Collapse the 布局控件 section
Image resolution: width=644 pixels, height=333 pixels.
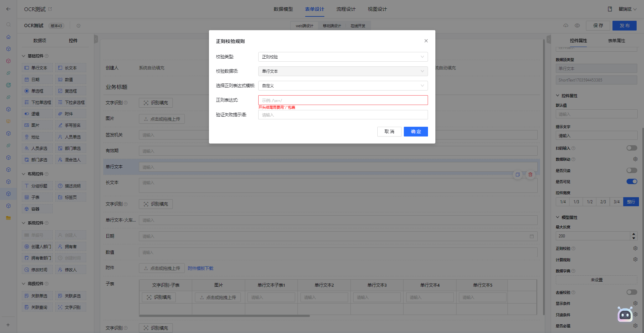pos(23,174)
